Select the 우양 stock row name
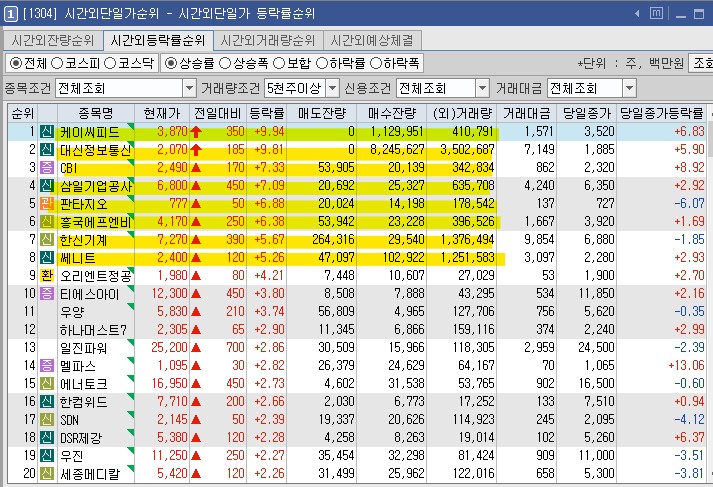The width and height of the screenshot is (713, 487). pyautogui.click(x=72, y=312)
